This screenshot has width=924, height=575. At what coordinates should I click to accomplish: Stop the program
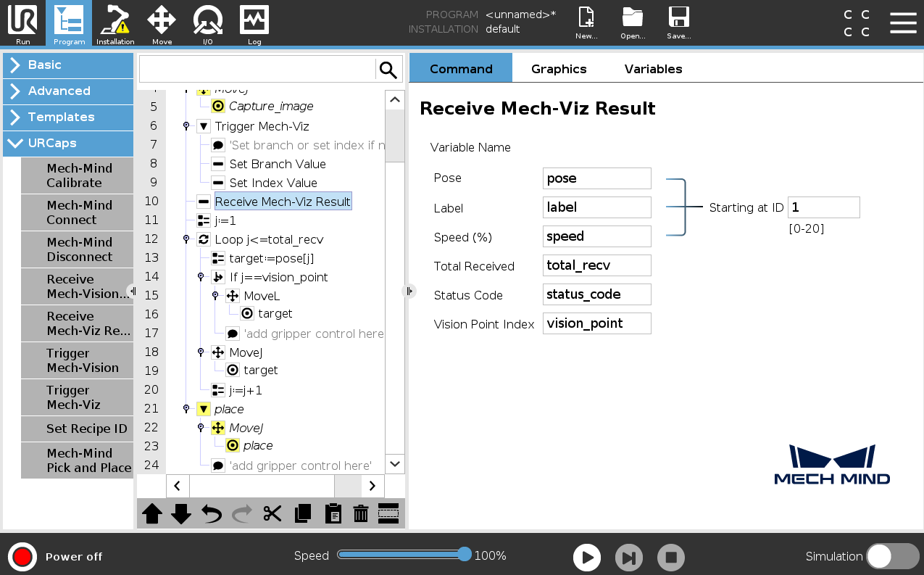pos(671,558)
